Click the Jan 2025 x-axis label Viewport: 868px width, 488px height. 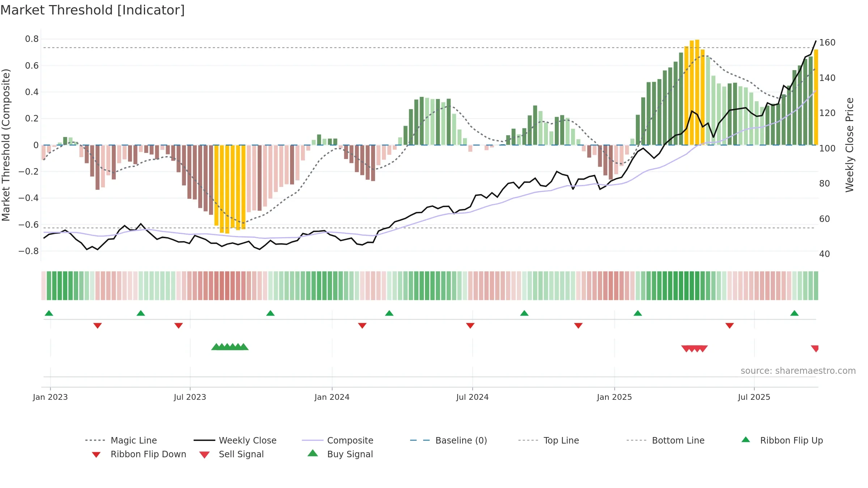(x=614, y=397)
